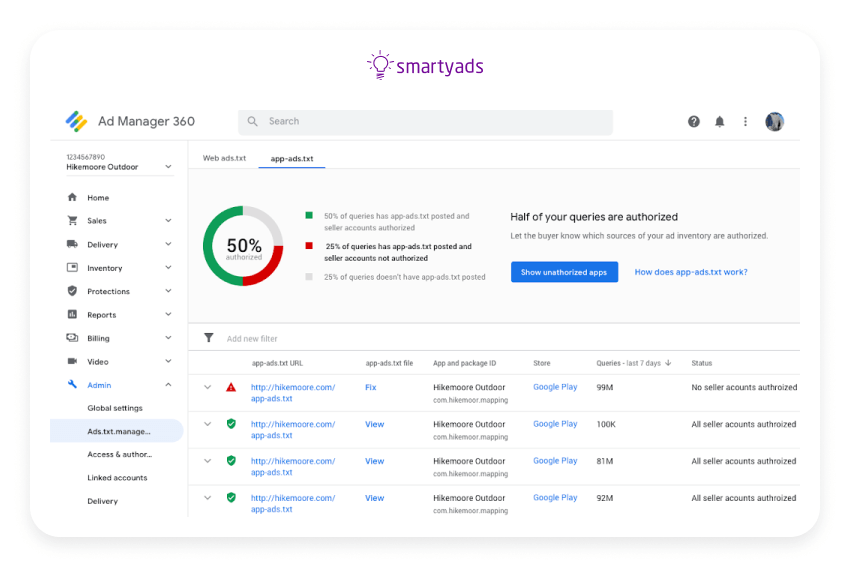Click the user profile avatar
The height and width of the screenshot is (567, 850).
pos(774,121)
